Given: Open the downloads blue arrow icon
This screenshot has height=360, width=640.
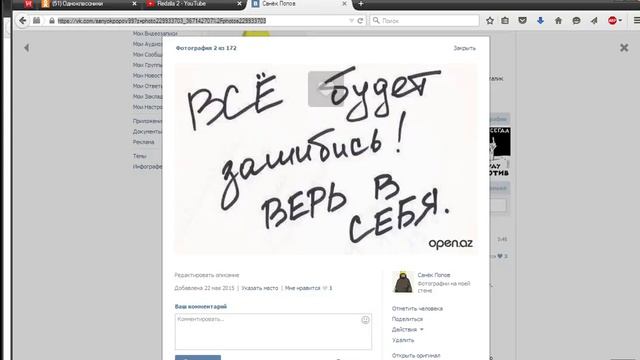Looking at the screenshot, I should 540,20.
